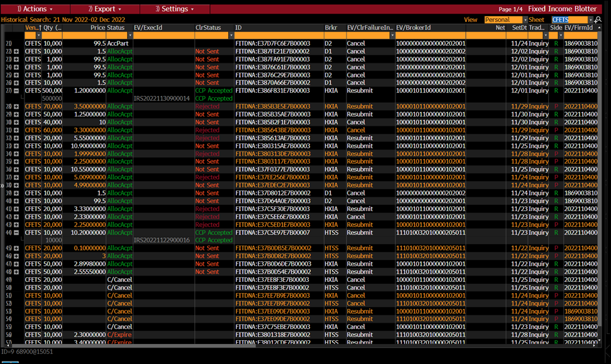Viewport: 611px width, 364px height.
Task: Click the Qty filter input field
Action: (x=52, y=36)
